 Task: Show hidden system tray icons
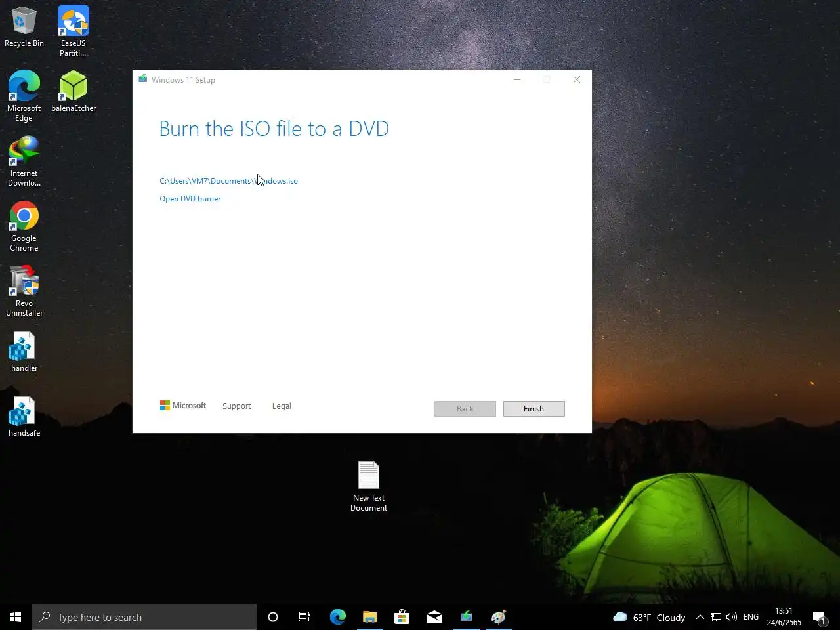700,617
